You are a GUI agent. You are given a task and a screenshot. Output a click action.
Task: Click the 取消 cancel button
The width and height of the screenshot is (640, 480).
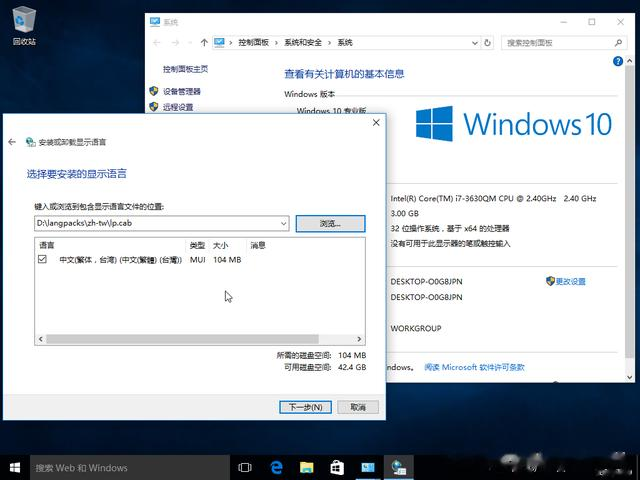point(358,407)
